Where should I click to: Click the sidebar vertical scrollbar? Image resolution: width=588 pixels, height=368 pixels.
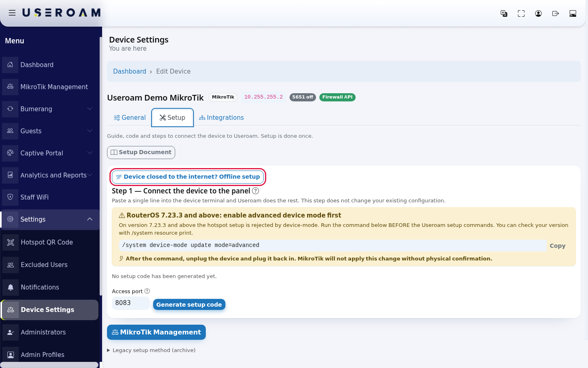coord(100,166)
